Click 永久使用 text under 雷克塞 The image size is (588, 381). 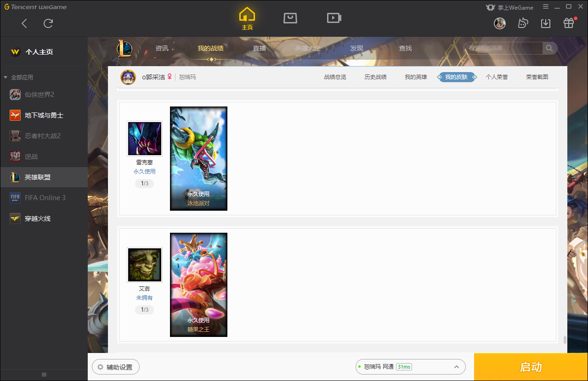pyautogui.click(x=144, y=172)
